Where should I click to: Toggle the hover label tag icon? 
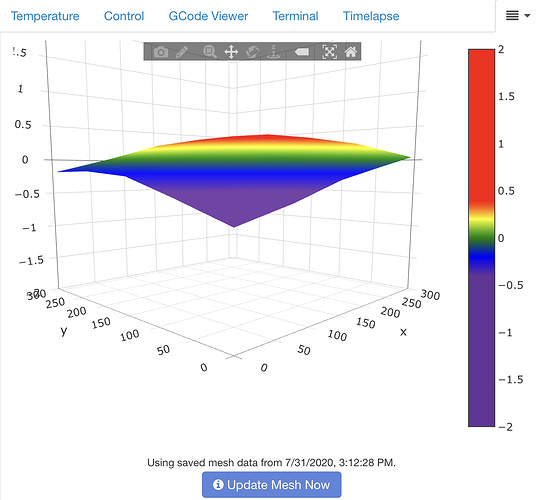tap(302, 52)
